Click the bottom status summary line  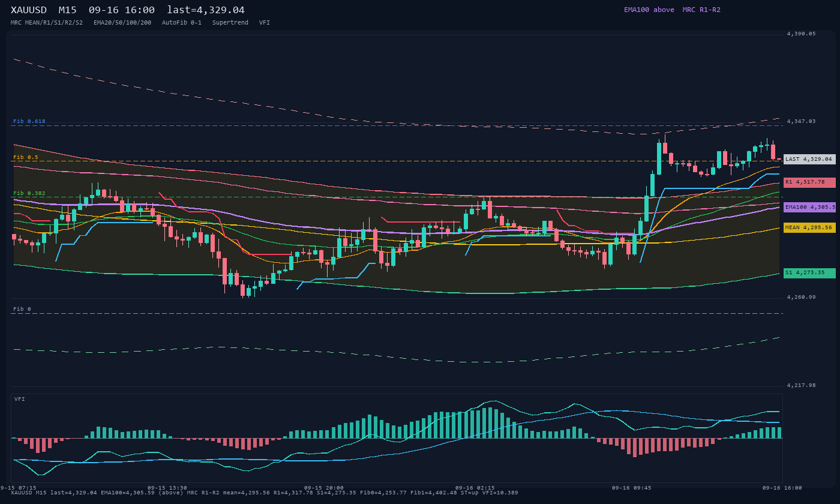click(x=265, y=493)
